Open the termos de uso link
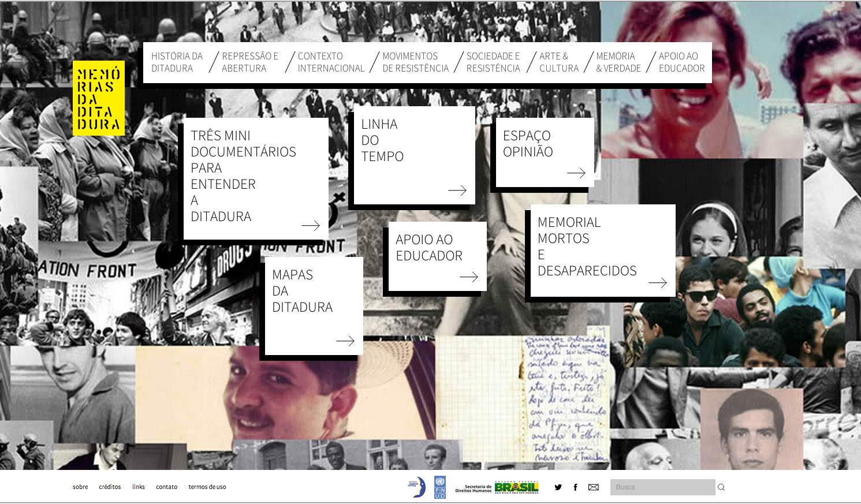The width and height of the screenshot is (861, 504). click(207, 487)
